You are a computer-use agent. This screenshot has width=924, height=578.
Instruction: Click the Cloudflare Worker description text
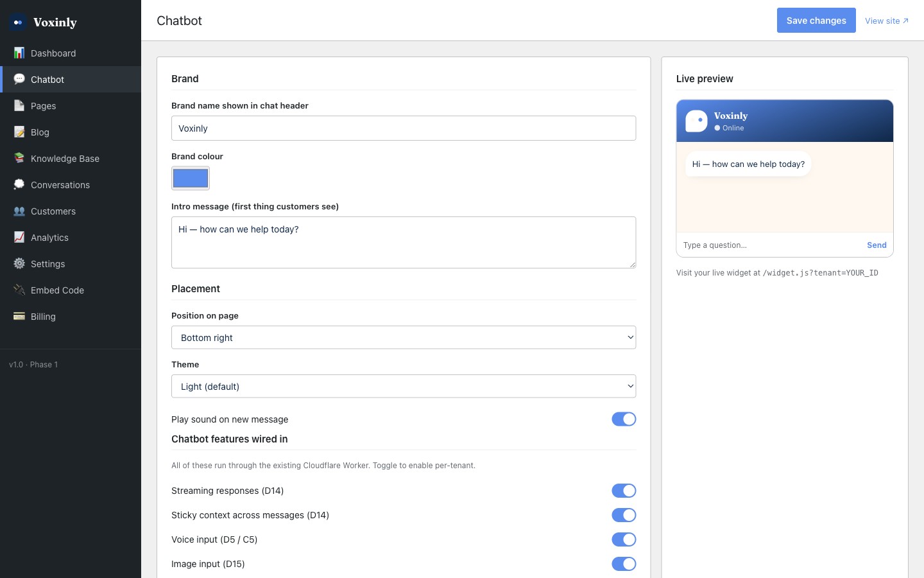tap(323, 466)
